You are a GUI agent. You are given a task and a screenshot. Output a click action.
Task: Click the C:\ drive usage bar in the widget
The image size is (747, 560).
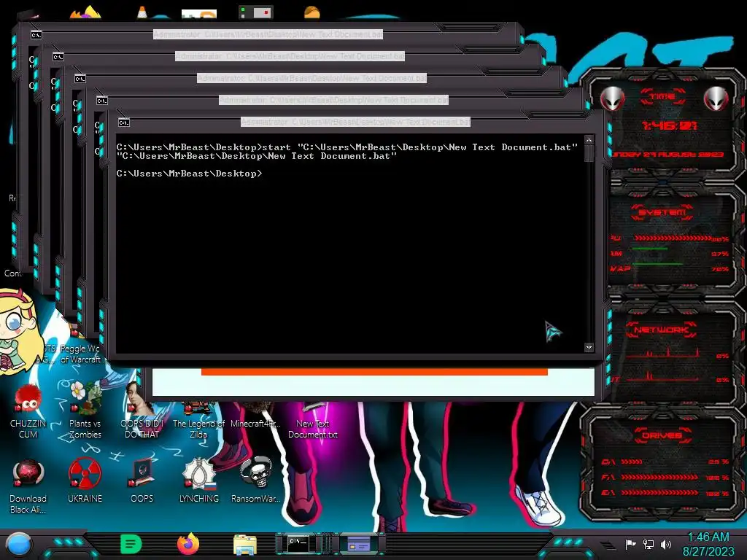coord(631,462)
